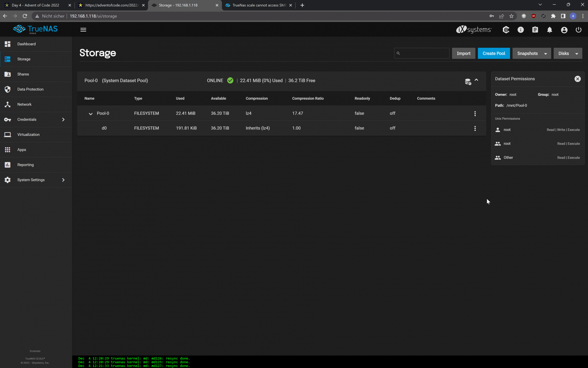The height and width of the screenshot is (368, 588).
Task: Open the Chrome three-dot menu
Action: point(583,16)
